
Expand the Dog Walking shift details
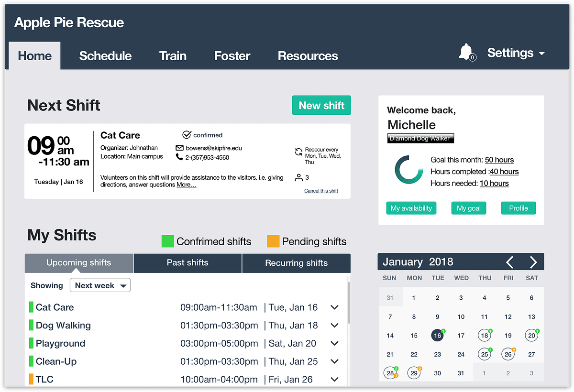coord(334,326)
